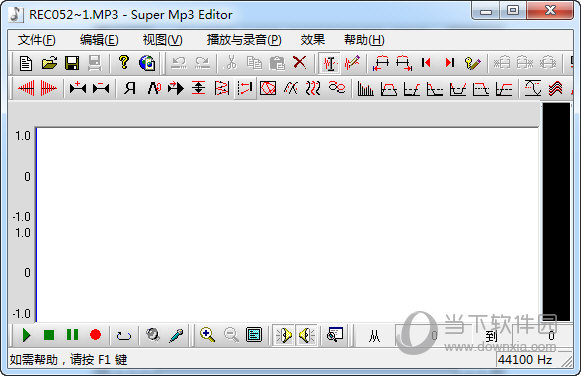The height and width of the screenshot is (376, 581).
Task: Click the selection-to-right-arrow marker icon
Action: click(404, 63)
